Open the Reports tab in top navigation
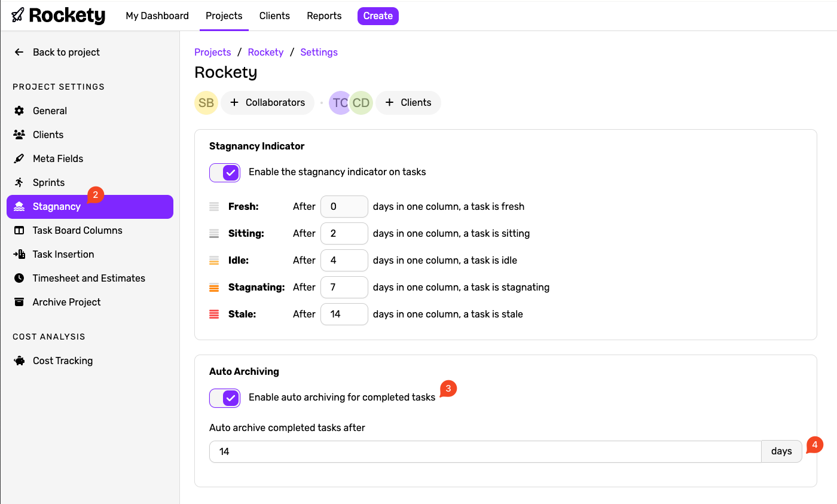Image resolution: width=837 pixels, height=504 pixels. click(x=324, y=16)
